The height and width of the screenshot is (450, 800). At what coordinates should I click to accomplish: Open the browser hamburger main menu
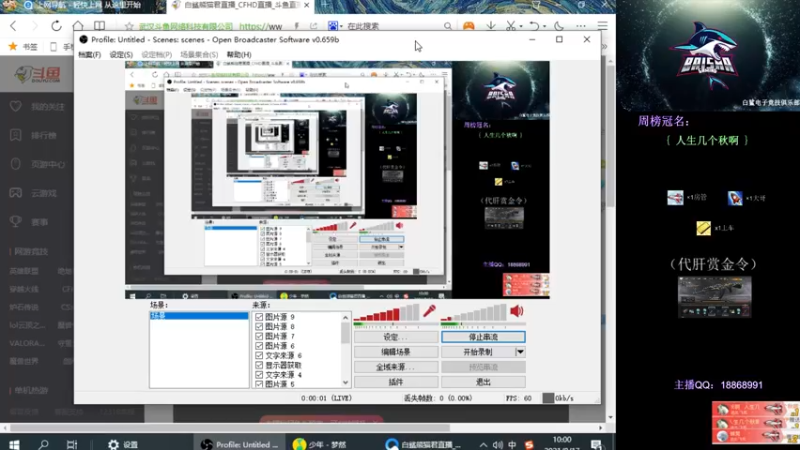[x=603, y=26]
